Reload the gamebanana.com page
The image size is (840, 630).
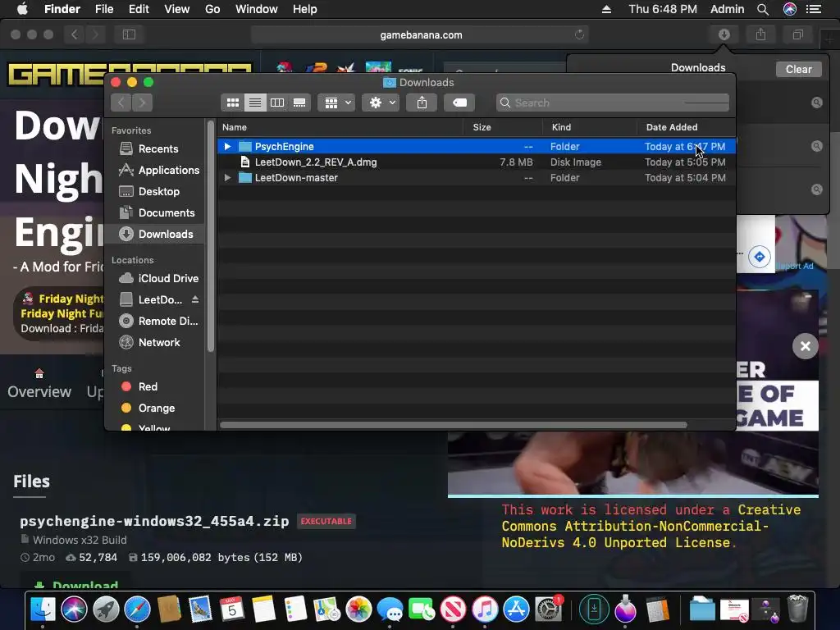tap(579, 34)
